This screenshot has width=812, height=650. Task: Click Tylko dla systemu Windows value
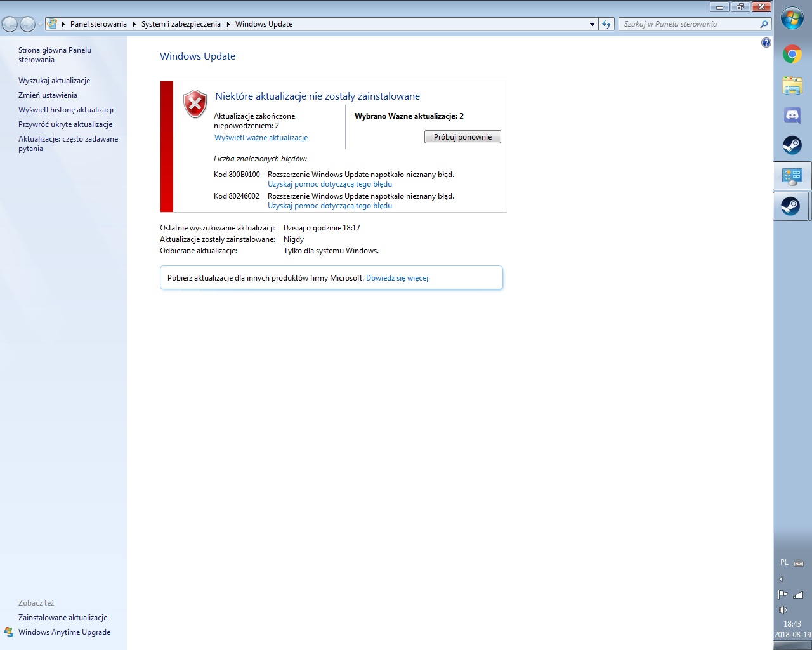click(x=331, y=251)
